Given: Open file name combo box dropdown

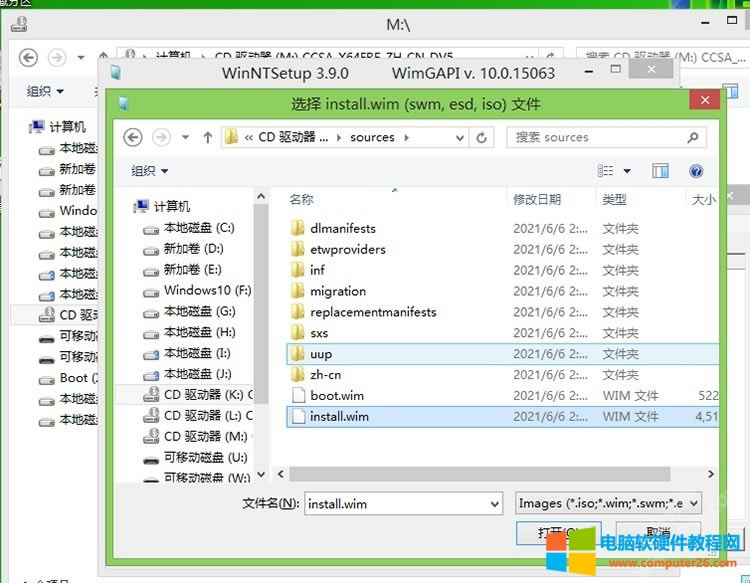Looking at the screenshot, I should (495, 504).
